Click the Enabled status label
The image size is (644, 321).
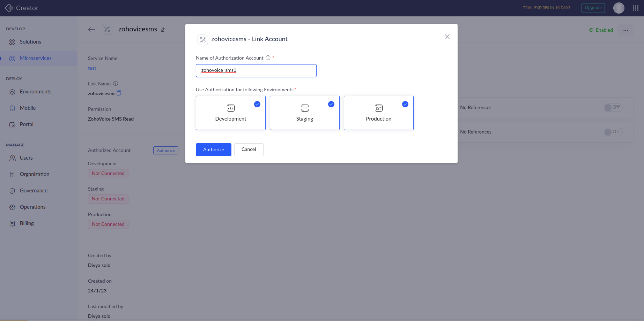tap(604, 30)
